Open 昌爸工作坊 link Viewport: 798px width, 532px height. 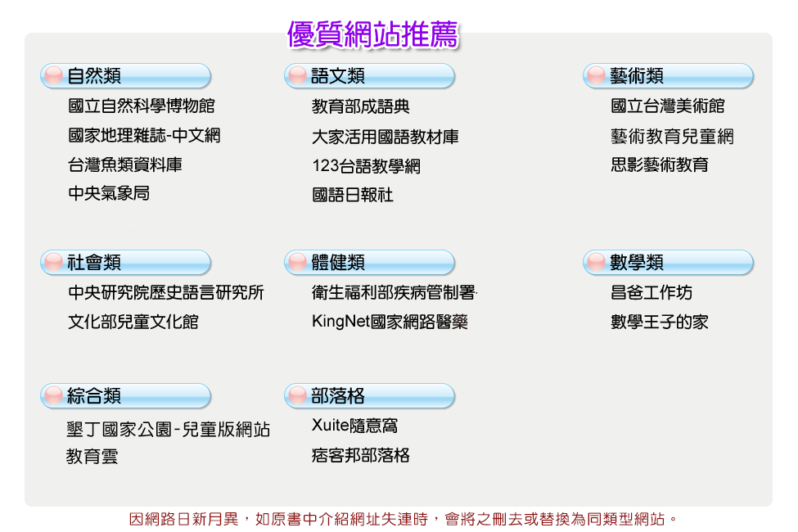[651, 292]
